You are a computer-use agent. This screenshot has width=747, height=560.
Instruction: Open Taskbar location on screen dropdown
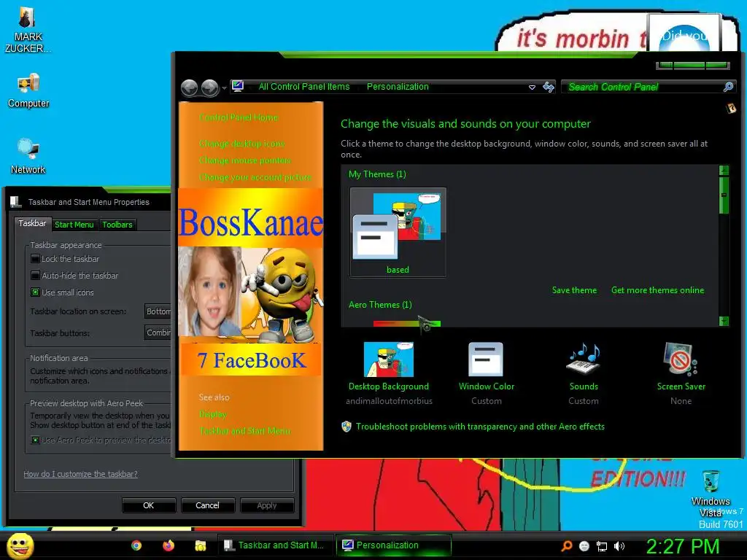tap(158, 311)
